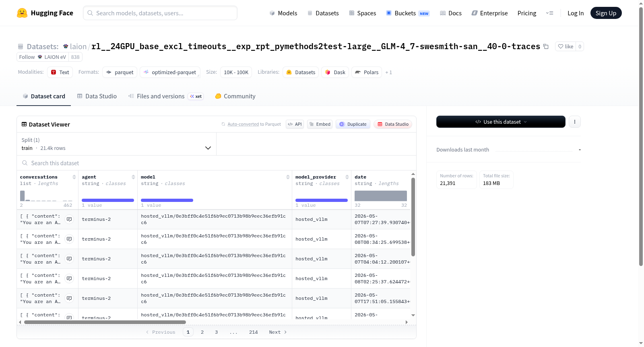Open Docs in the top navigation
Screen dimensions: 644x347
[451, 13]
